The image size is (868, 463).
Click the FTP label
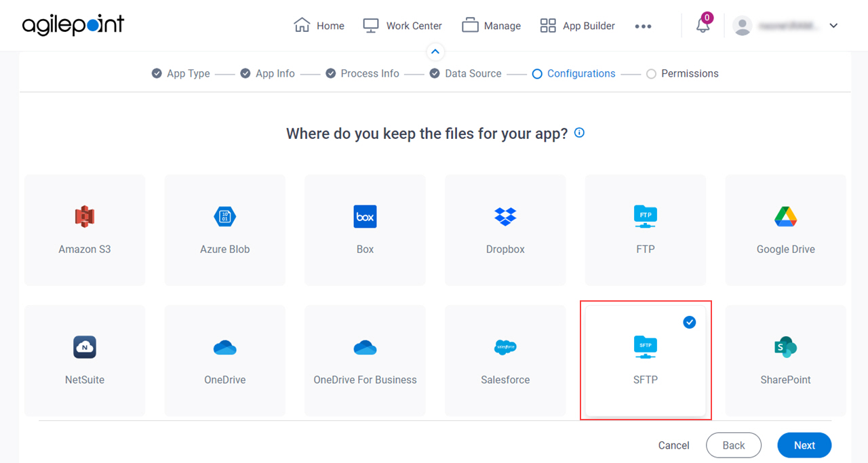click(646, 249)
